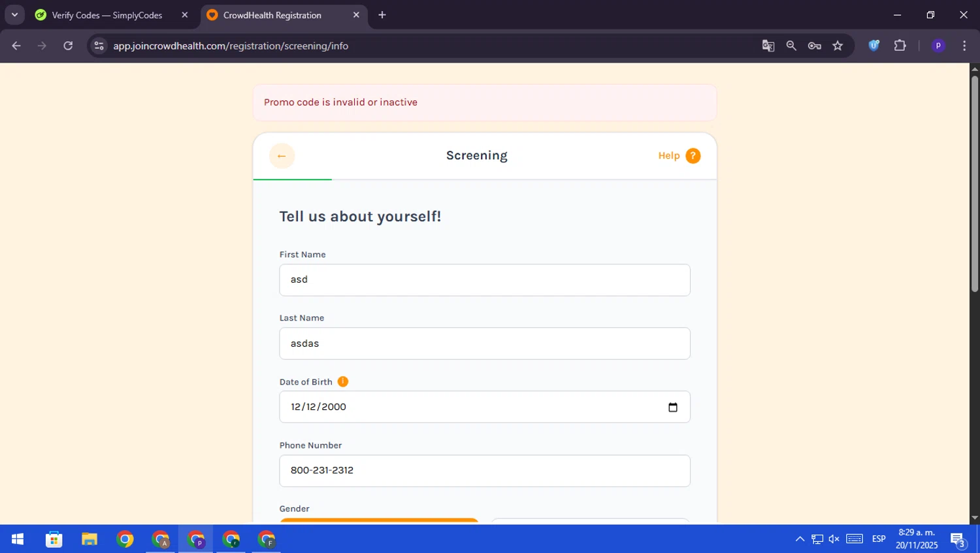Click the Date of Birth info icon

click(343, 382)
